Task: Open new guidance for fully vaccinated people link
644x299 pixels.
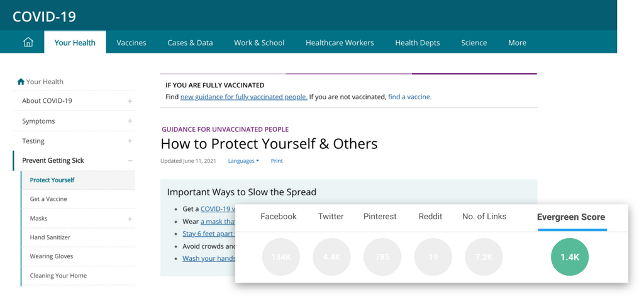Action: (x=244, y=97)
